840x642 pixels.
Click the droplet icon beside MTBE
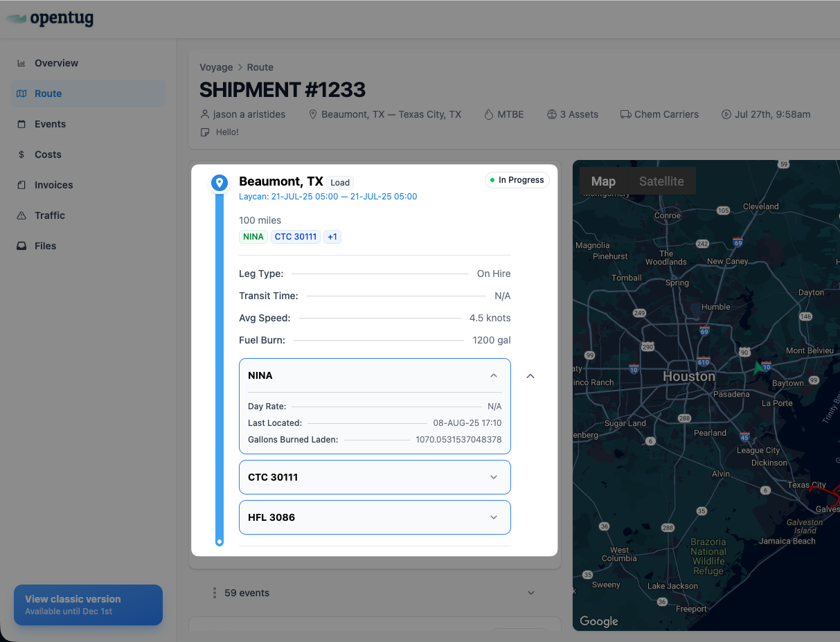coord(489,114)
